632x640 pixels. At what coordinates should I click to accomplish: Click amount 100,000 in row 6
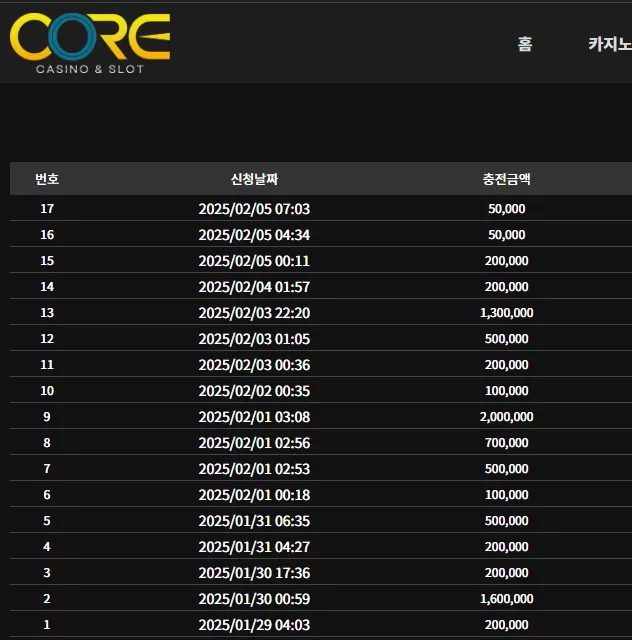tap(507, 495)
